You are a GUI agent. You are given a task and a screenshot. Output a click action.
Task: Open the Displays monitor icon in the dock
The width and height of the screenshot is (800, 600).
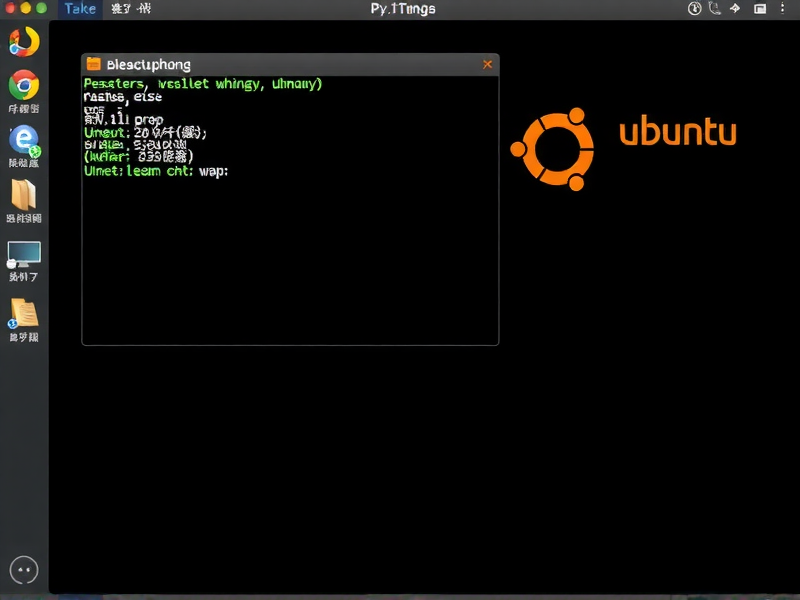23,255
